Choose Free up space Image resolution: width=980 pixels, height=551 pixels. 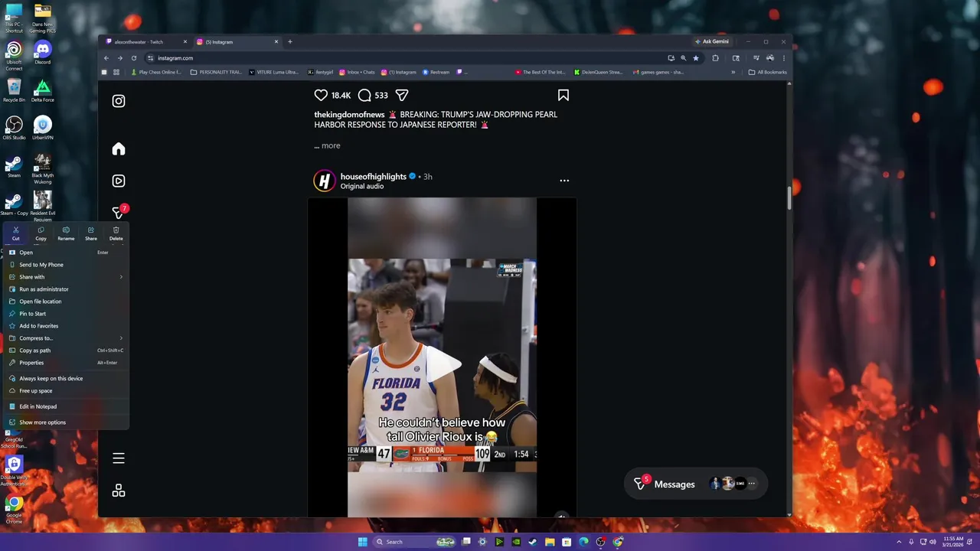click(66, 391)
